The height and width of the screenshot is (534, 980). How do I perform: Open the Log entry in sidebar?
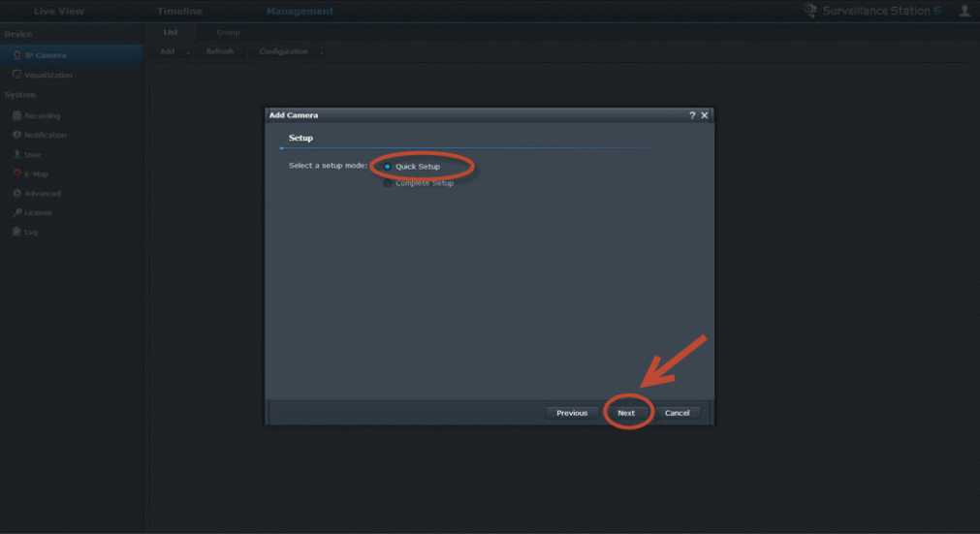point(30,232)
